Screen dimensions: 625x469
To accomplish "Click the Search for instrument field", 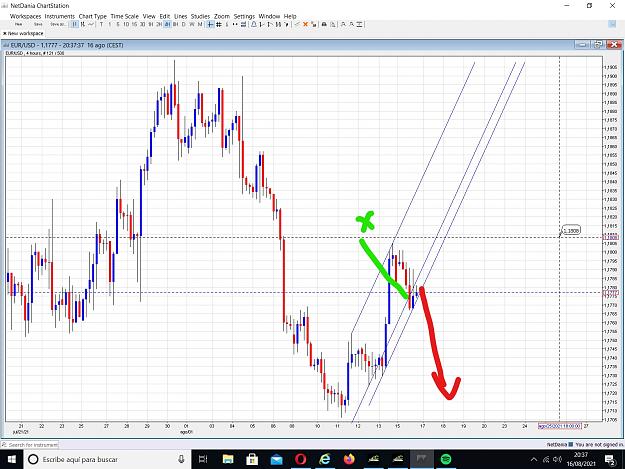I will pos(30,445).
